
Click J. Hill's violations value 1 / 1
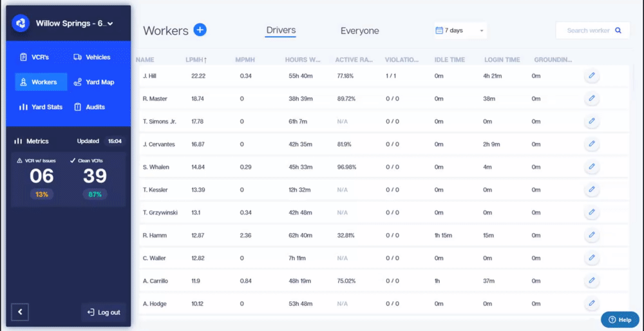pos(392,76)
